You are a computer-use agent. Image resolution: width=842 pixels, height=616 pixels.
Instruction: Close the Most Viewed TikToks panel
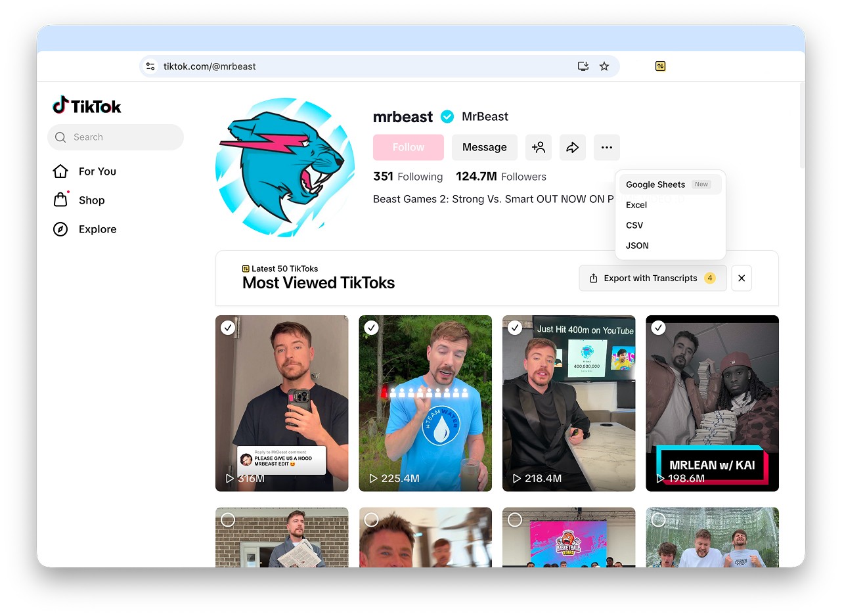(x=742, y=278)
